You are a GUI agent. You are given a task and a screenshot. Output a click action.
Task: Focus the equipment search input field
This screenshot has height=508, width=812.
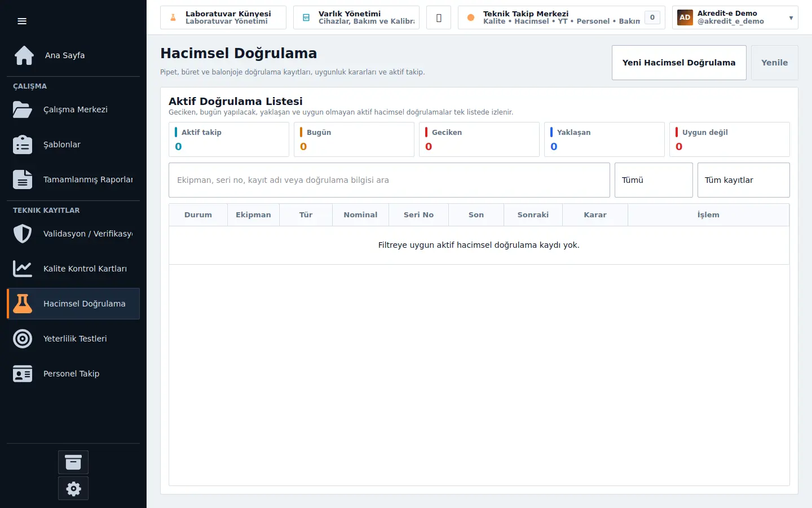pos(389,180)
